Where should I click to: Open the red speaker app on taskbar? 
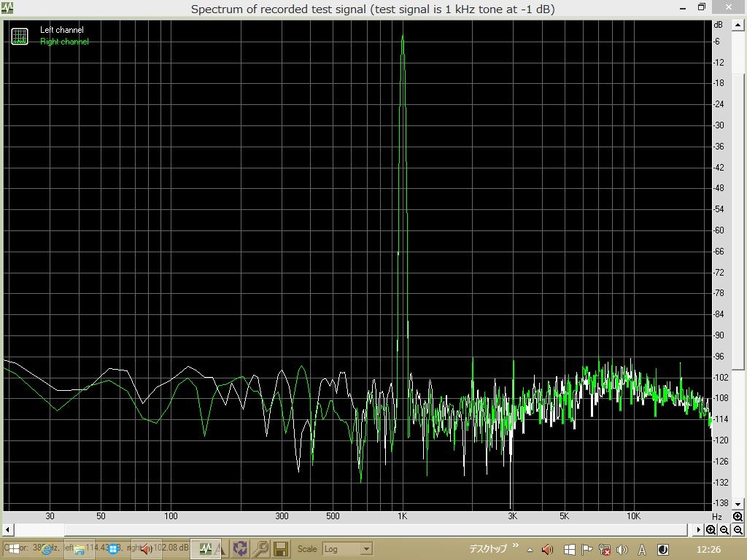pyautogui.click(x=146, y=550)
